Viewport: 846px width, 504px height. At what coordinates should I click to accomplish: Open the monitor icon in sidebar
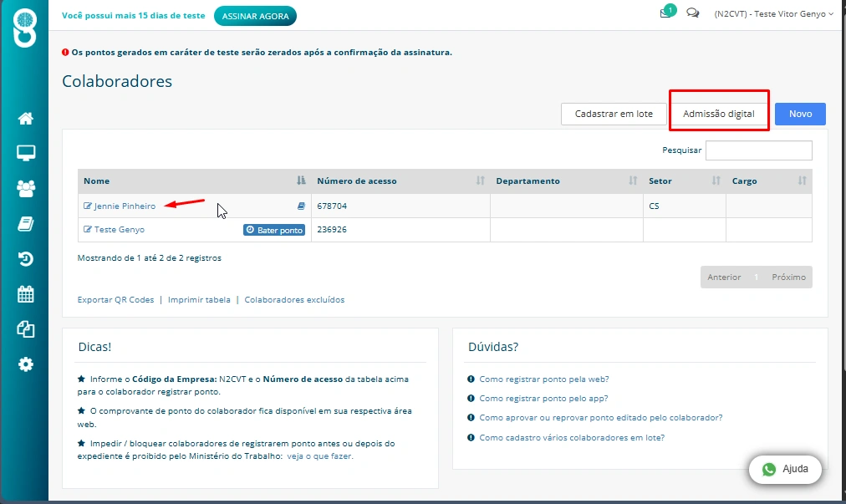point(25,153)
